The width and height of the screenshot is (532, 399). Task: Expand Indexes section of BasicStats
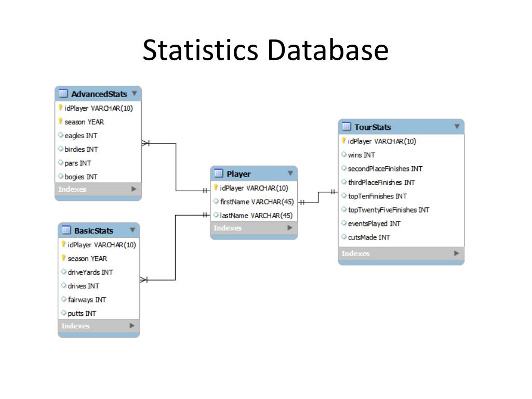[132, 326]
